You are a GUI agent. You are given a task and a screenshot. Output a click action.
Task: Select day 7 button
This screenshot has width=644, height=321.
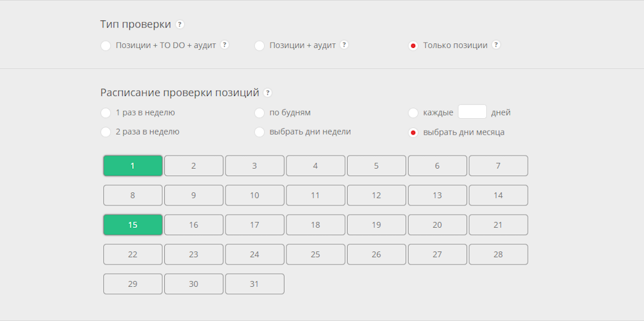498,166
